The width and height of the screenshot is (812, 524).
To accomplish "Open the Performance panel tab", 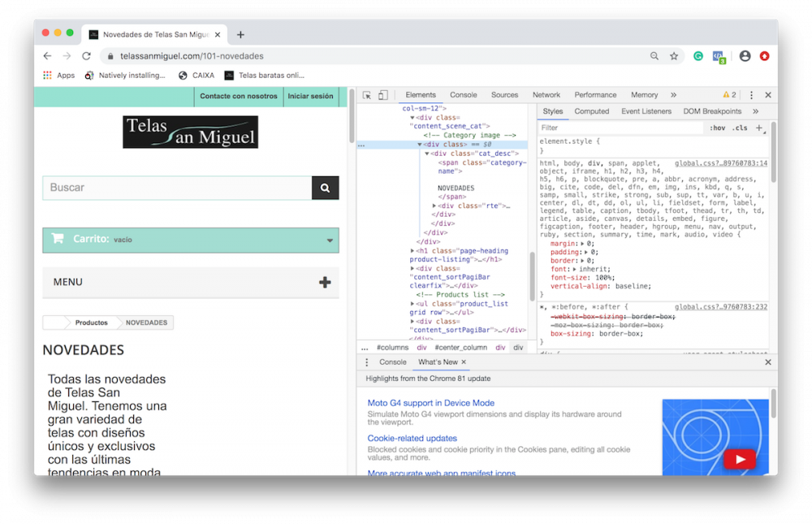I will [x=595, y=95].
